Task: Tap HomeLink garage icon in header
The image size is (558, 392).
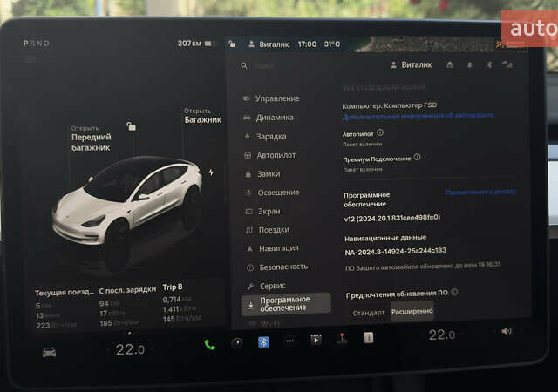Action: pos(450,64)
